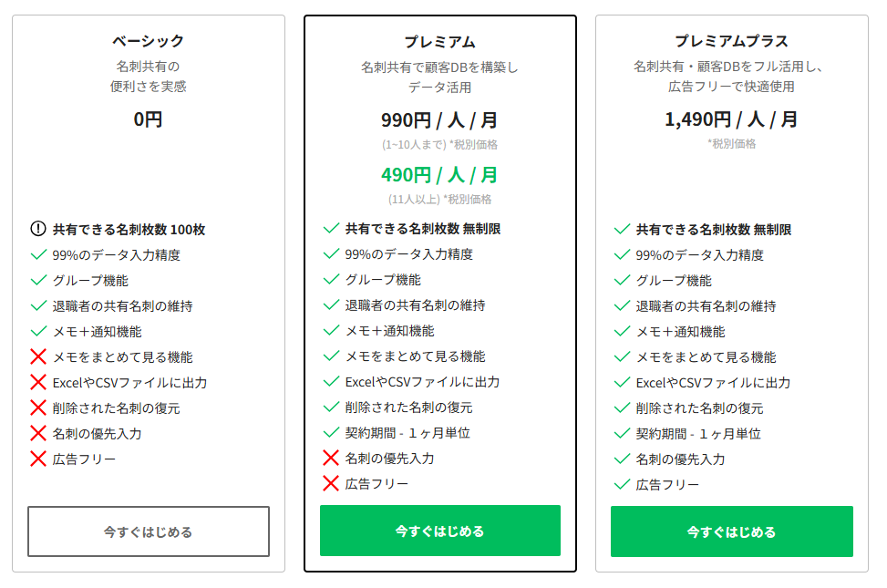Click red X beside 名刺の優先入力 in ベーシック
This screenshot has height=588, width=887.
point(38,433)
